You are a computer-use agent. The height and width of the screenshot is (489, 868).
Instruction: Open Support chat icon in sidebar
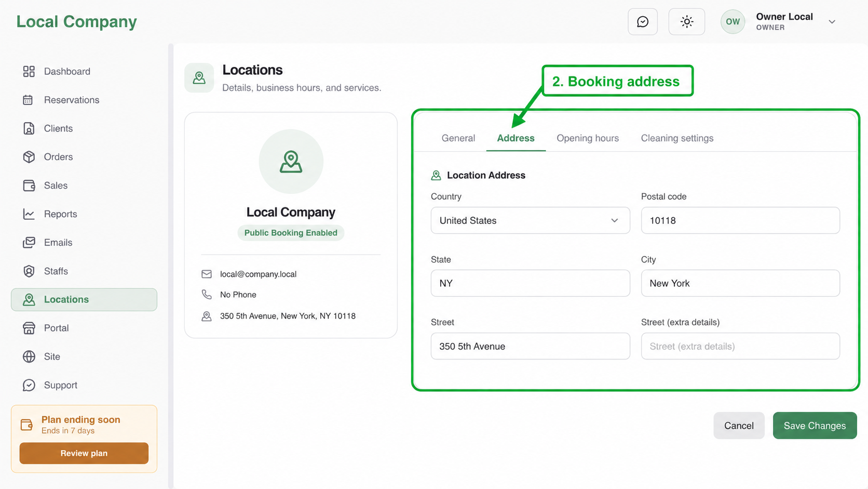coord(29,385)
